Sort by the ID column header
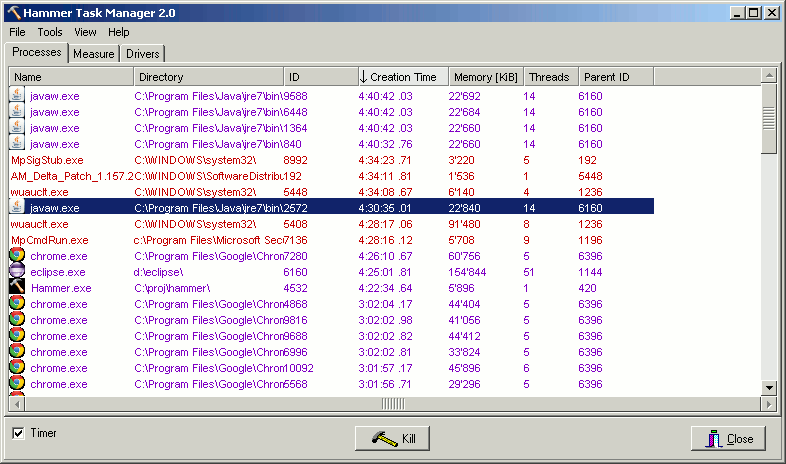 tap(321, 77)
